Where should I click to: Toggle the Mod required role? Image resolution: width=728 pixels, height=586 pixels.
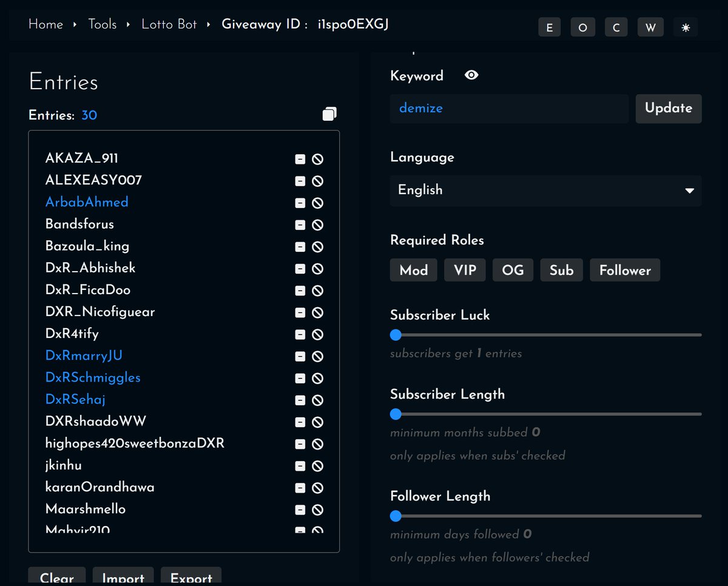[414, 270]
